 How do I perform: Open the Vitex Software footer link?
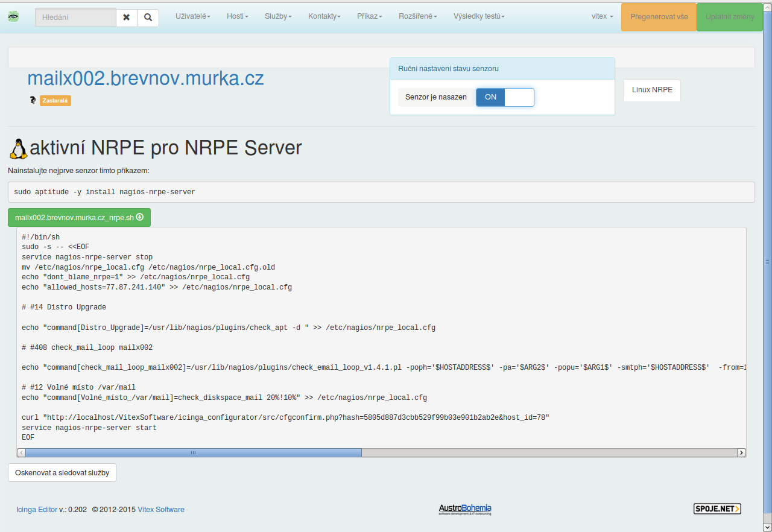[x=161, y=510]
